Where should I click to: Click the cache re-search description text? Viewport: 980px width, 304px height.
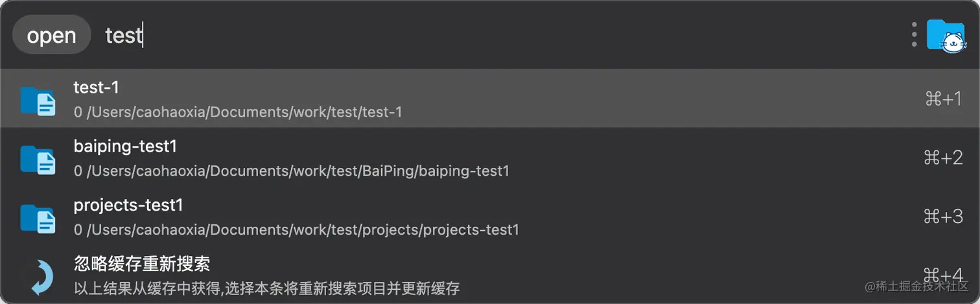[266, 288]
